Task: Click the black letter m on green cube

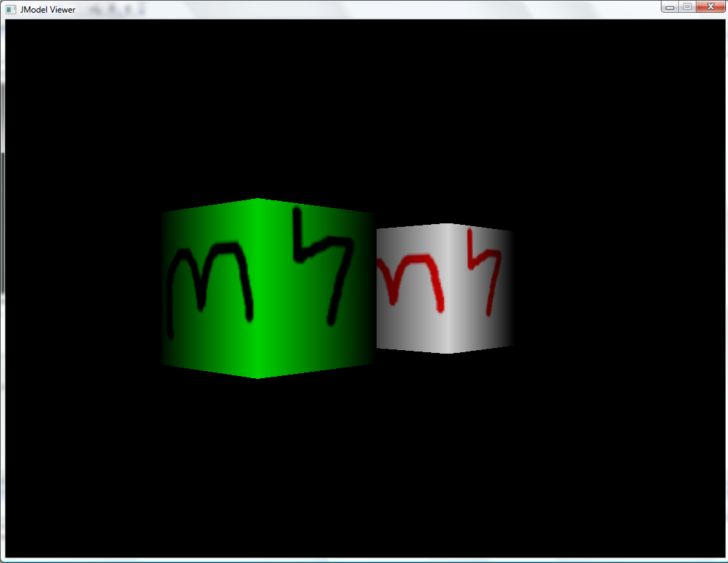Action: tap(210, 280)
